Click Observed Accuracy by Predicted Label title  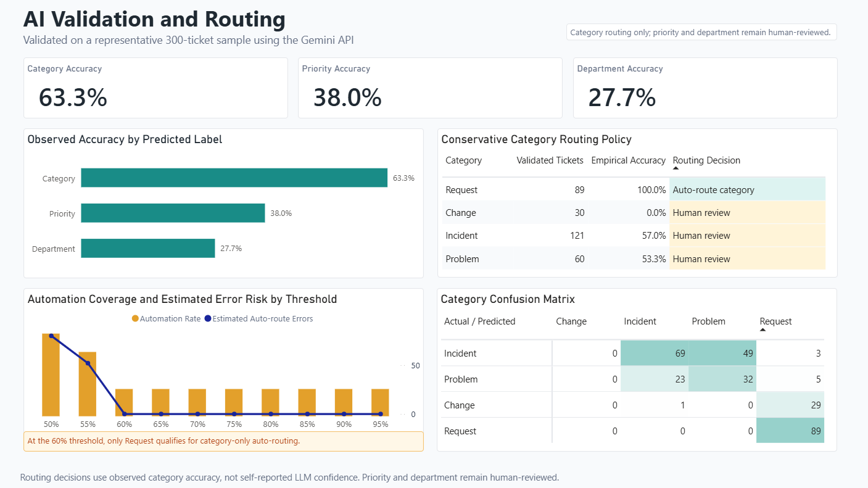coord(125,139)
